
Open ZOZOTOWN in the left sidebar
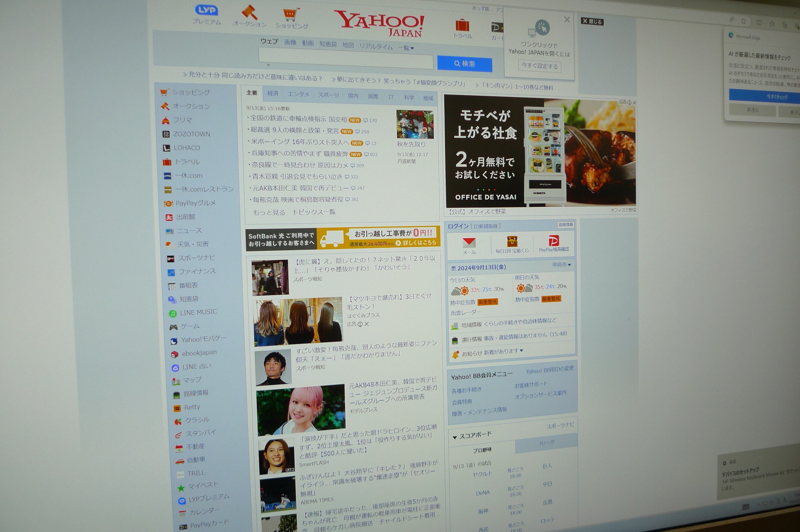[191, 134]
